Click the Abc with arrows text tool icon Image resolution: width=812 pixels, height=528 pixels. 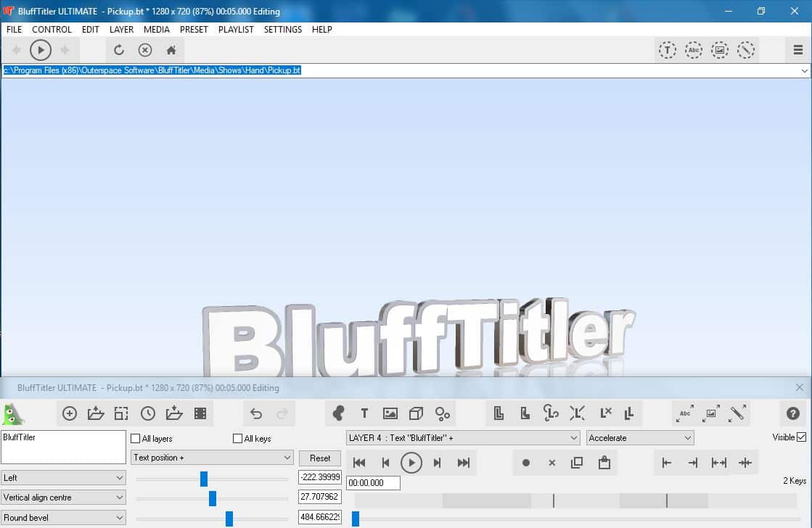click(x=685, y=413)
